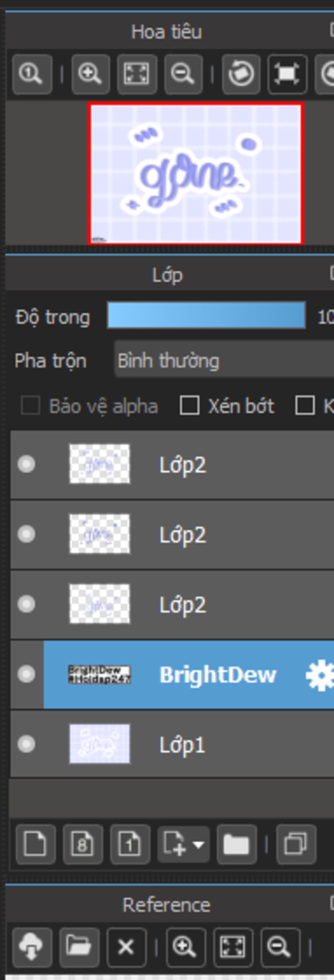
Task: Add a new 8-bit layer
Action: tap(83, 844)
